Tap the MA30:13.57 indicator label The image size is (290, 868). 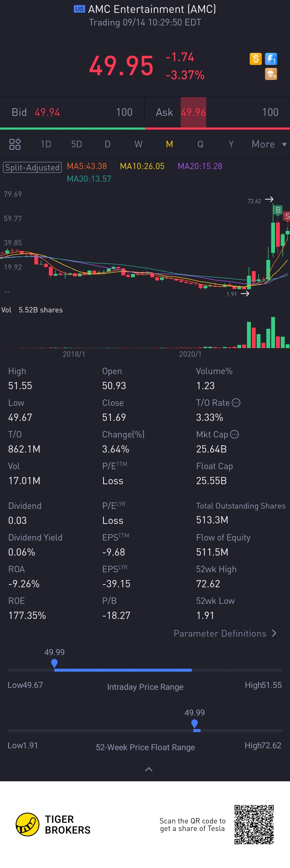[x=89, y=178]
